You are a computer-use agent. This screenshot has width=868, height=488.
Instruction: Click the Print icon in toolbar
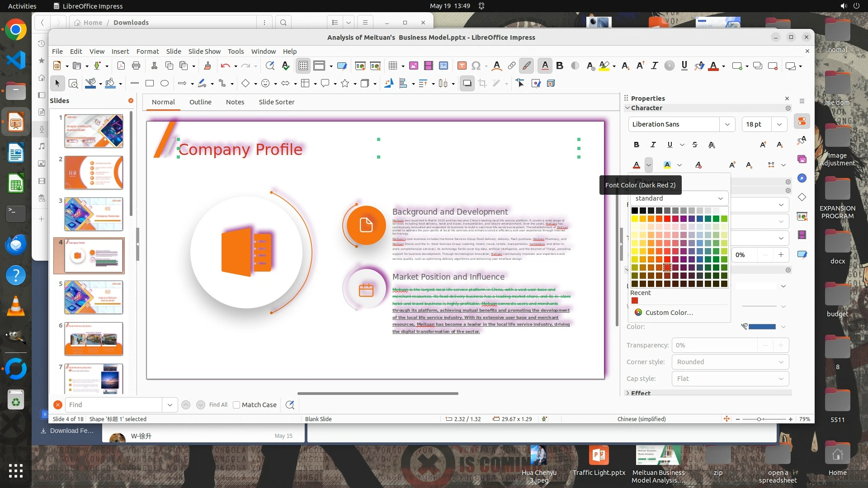[x=136, y=66]
